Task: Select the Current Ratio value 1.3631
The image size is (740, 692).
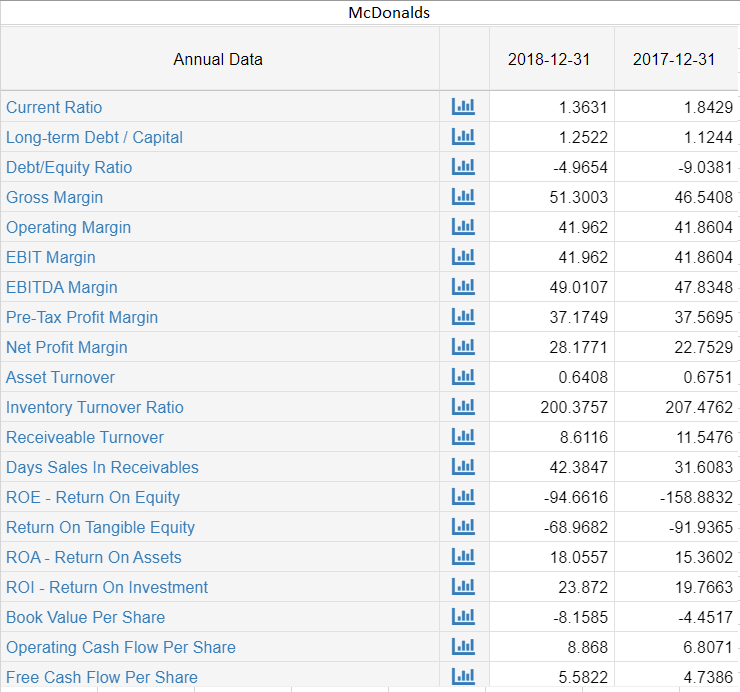Action: 583,107
